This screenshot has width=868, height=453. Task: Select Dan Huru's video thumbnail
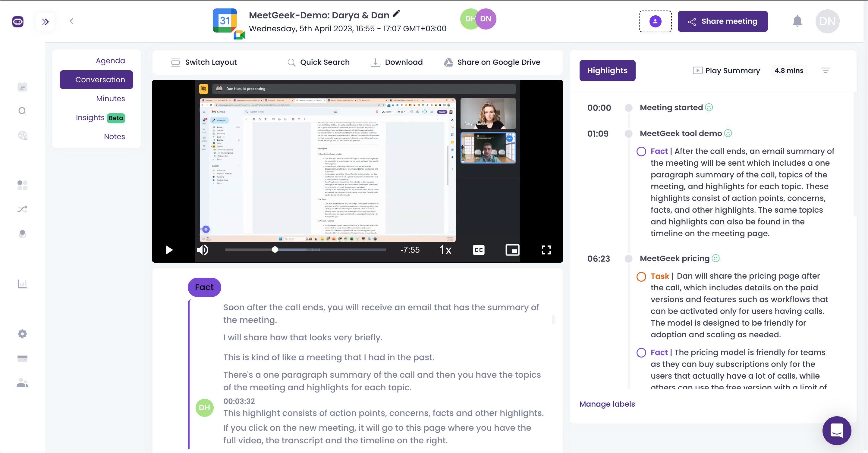coord(488,148)
